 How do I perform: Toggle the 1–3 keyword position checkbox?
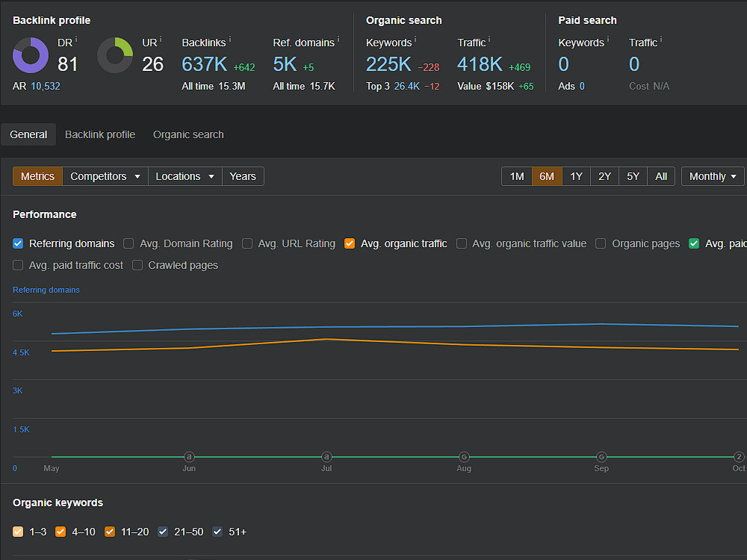(x=18, y=532)
